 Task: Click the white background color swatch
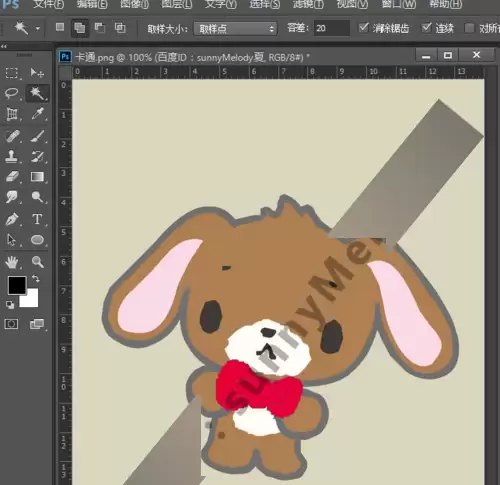pyautogui.click(x=31, y=300)
